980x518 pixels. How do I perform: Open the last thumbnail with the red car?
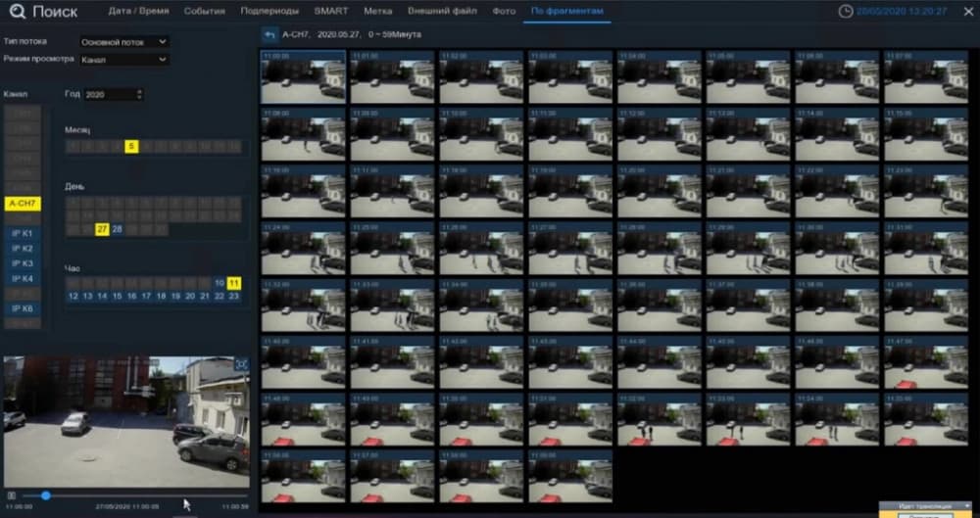(x=570, y=476)
